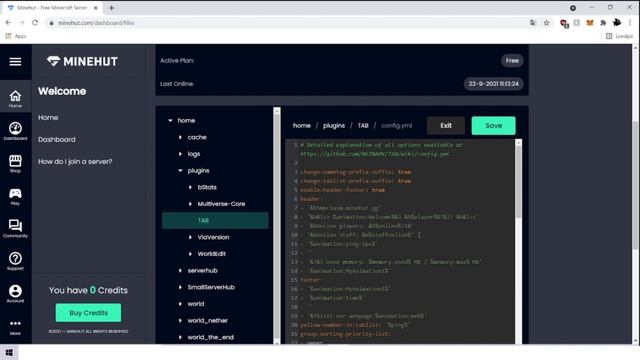This screenshot has height=360, width=640.
Task: Expand the serverhub folder
Action: pyautogui.click(x=180, y=271)
